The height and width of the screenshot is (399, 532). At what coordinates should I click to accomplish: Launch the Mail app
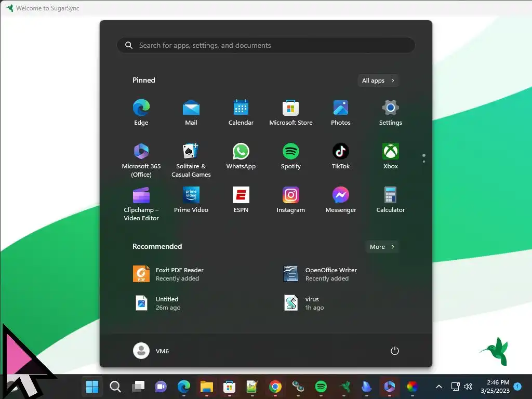point(191,112)
